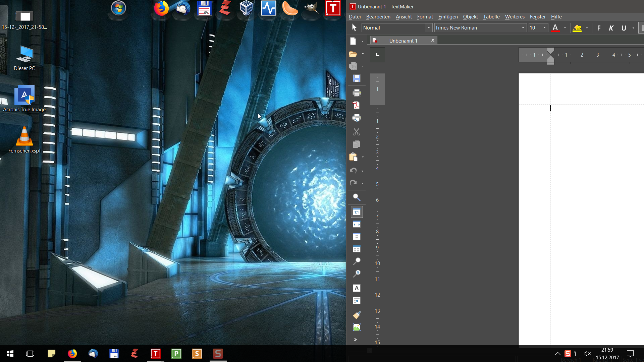
Task: Open character formatting icon with letter A
Action: (x=357, y=288)
